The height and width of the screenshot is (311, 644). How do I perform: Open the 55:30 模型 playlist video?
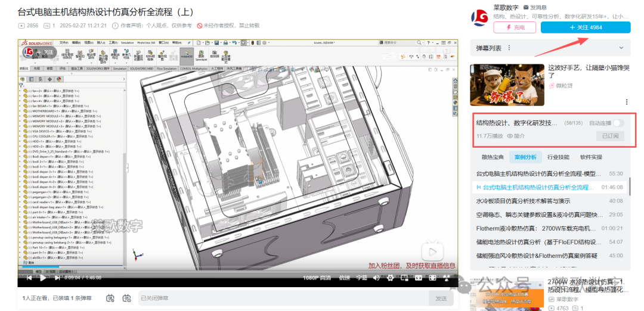pos(550,173)
